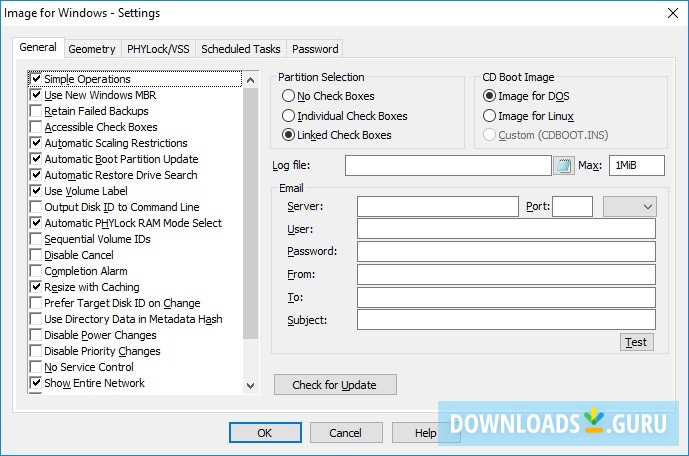Check Disable Power Changes
The width and height of the screenshot is (689, 456).
[36, 335]
